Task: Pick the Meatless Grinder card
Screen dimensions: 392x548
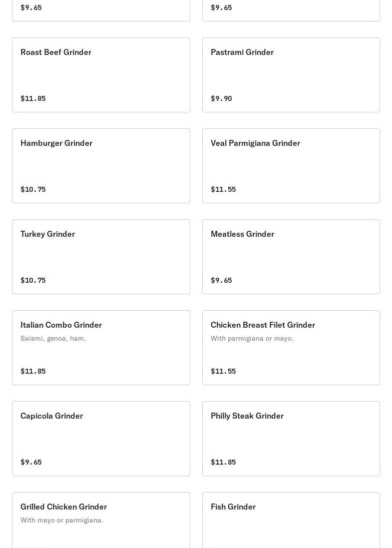Action: coord(291,257)
